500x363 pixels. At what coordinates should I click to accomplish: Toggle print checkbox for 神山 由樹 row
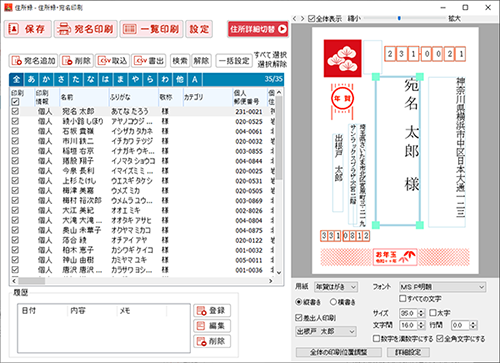point(15,260)
